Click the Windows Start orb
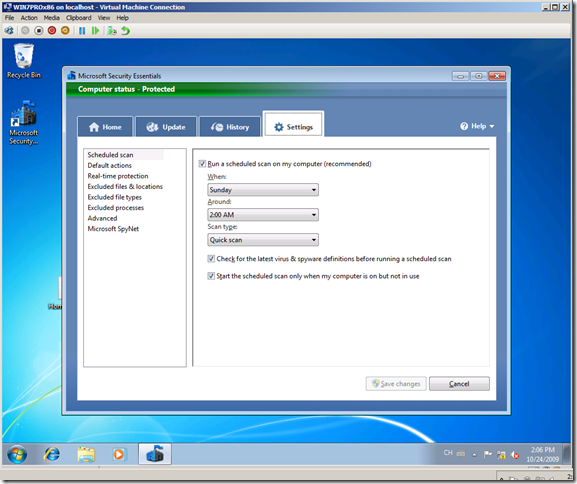Screen dimensions: 577x484 (x=17, y=455)
